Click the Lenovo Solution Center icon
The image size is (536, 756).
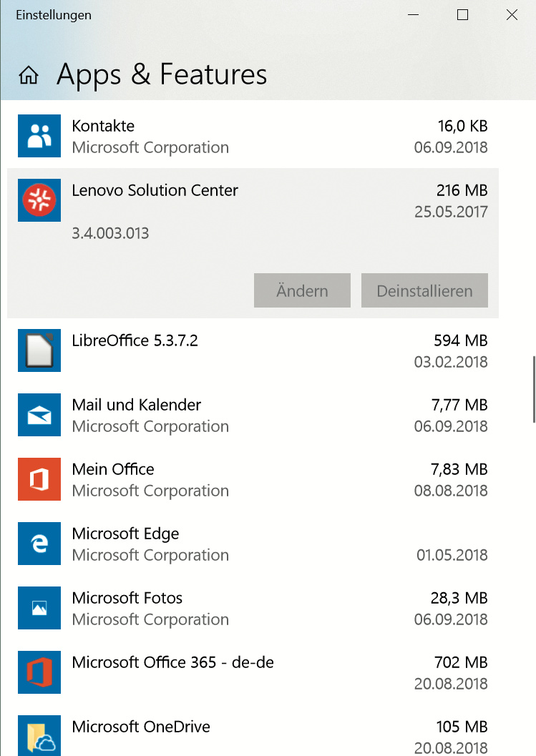(x=39, y=200)
